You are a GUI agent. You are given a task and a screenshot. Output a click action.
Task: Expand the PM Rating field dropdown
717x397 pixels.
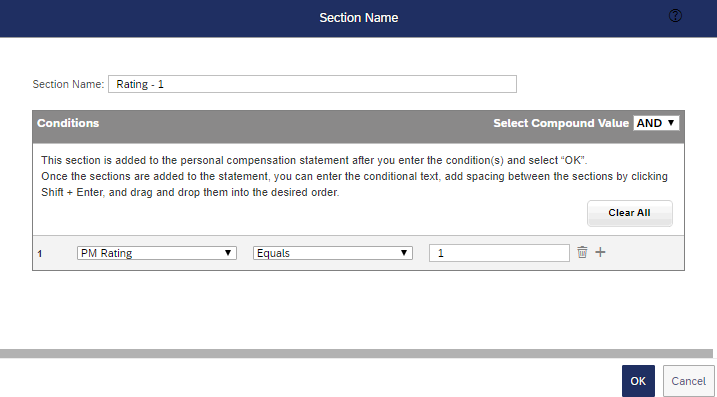coord(156,253)
